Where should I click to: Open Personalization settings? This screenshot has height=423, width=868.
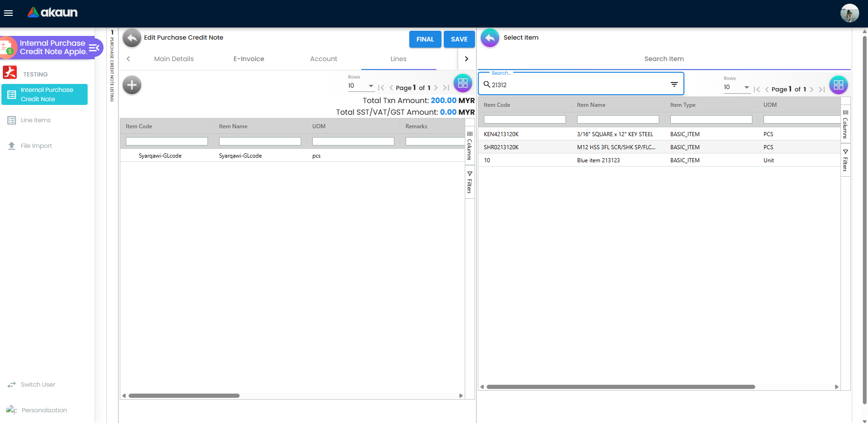coord(44,410)
